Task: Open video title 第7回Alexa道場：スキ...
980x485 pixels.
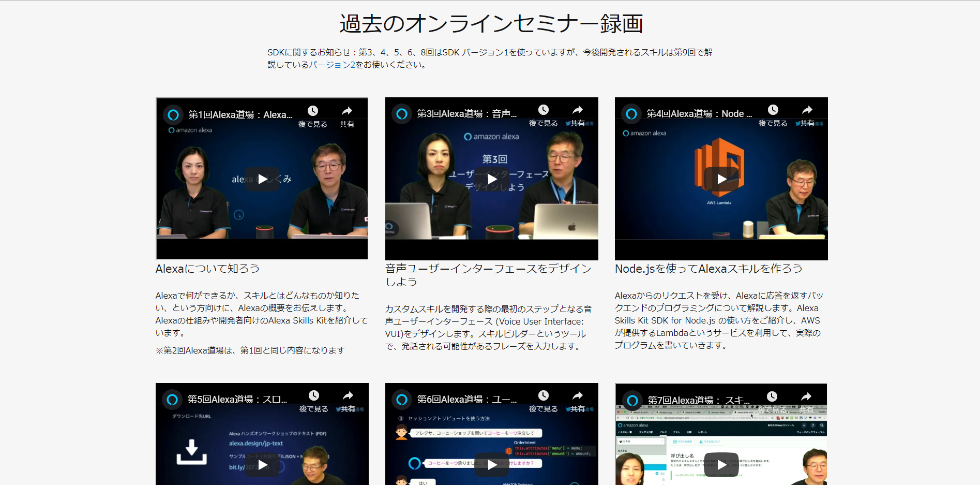Action: 699,400
